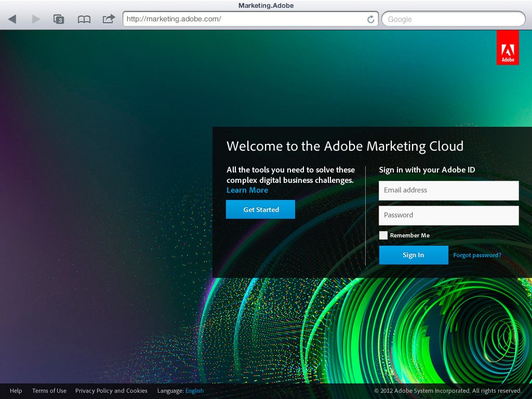
Task: Go forward with the browser forward arrow
Action: (36, 19)
